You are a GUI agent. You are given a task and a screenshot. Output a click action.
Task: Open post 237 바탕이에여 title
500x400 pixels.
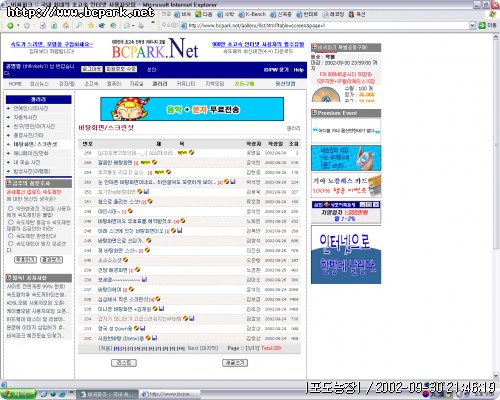click(x=110, y=289)
